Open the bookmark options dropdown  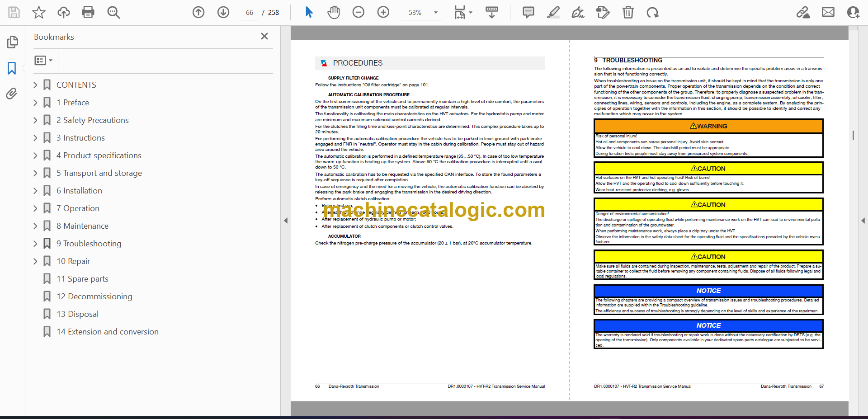[43, 60]
